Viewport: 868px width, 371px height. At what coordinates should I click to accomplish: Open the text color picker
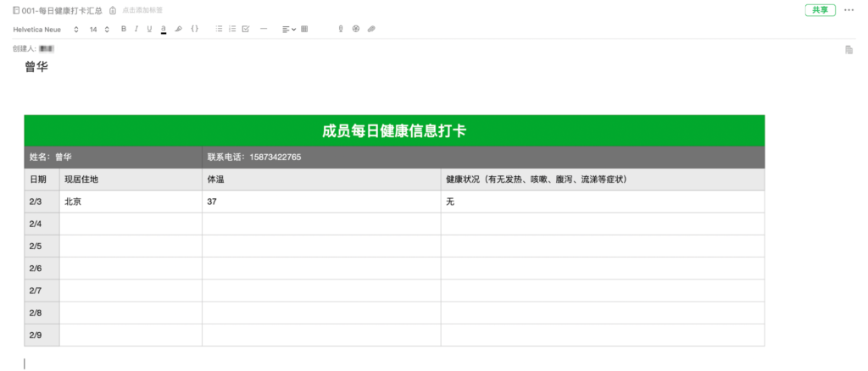[x=163, y=29]
